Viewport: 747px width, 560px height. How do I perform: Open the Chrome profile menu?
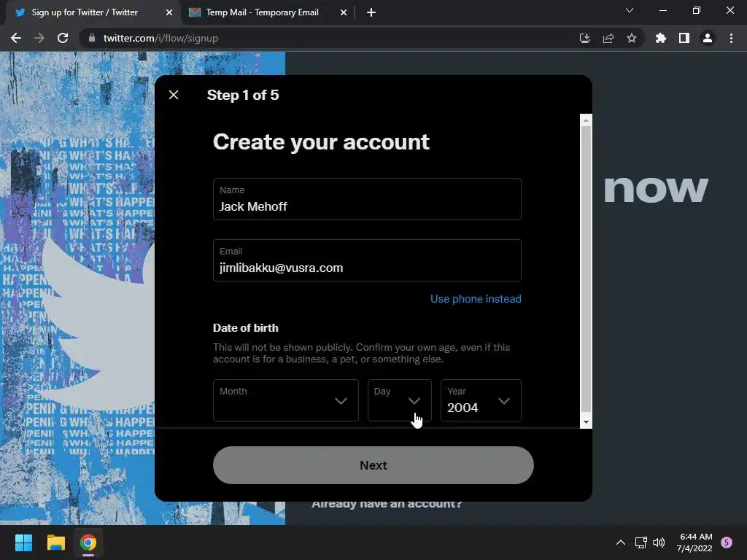[x=708, y=38]
